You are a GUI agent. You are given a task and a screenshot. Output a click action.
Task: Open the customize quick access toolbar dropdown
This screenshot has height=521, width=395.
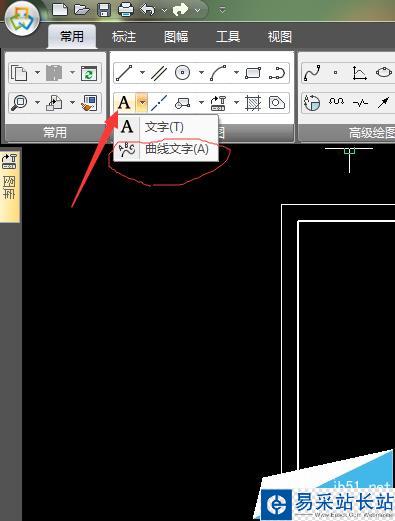point(222,10)
